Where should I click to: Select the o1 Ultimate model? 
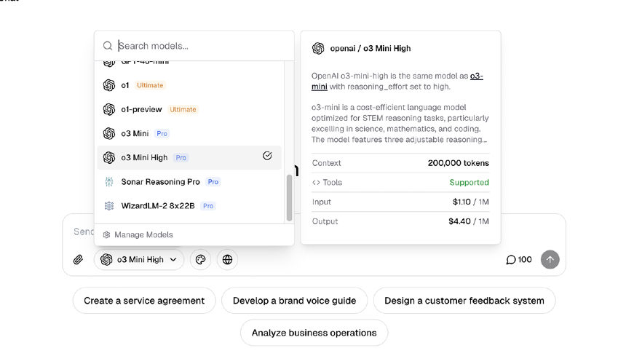pos(125,85)
